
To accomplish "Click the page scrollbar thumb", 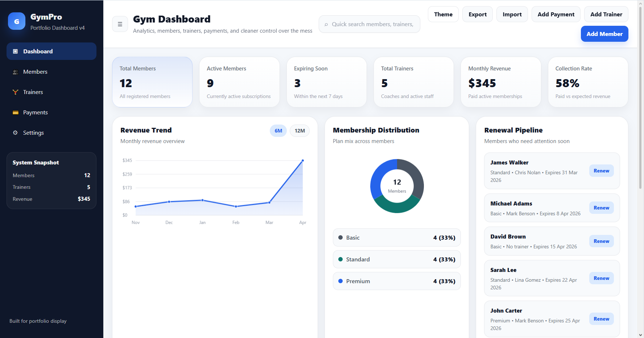I will coord(641,97).
